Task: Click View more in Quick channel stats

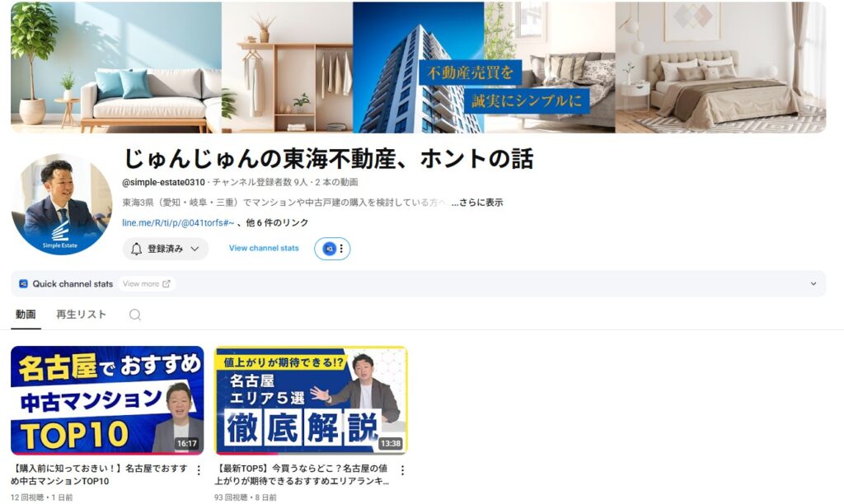Action: tap(141, 283)
